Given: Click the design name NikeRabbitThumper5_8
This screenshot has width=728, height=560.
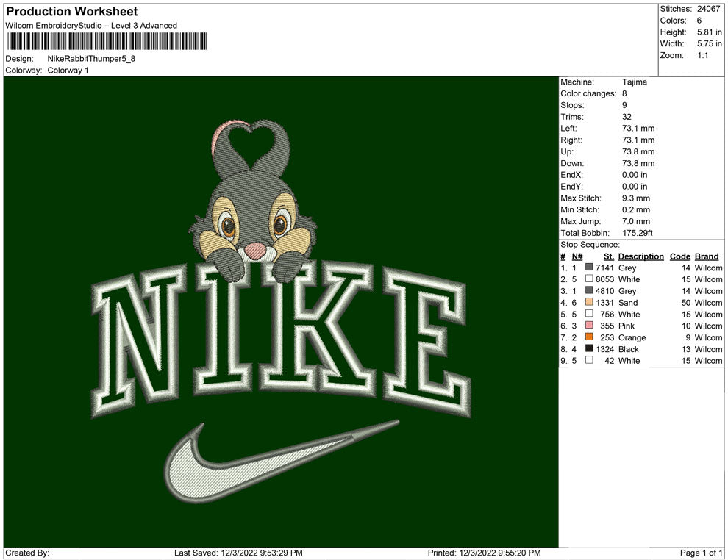Looking at the screenshot, I should point(91,59).
